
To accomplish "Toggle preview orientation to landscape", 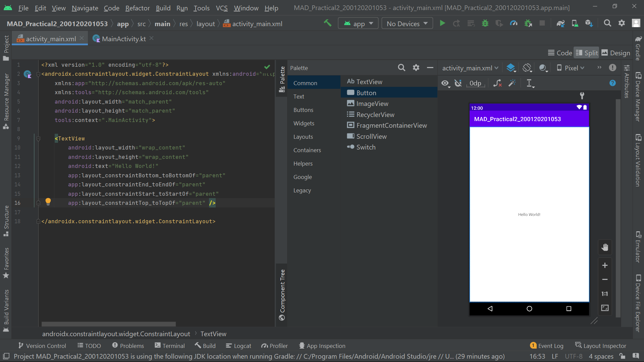I will tap(527, 68).
